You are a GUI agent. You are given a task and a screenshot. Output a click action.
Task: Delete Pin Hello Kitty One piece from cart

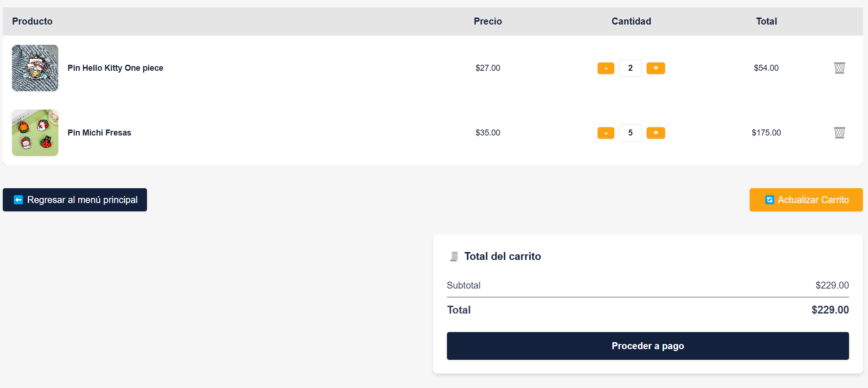[x=839, y=68]
